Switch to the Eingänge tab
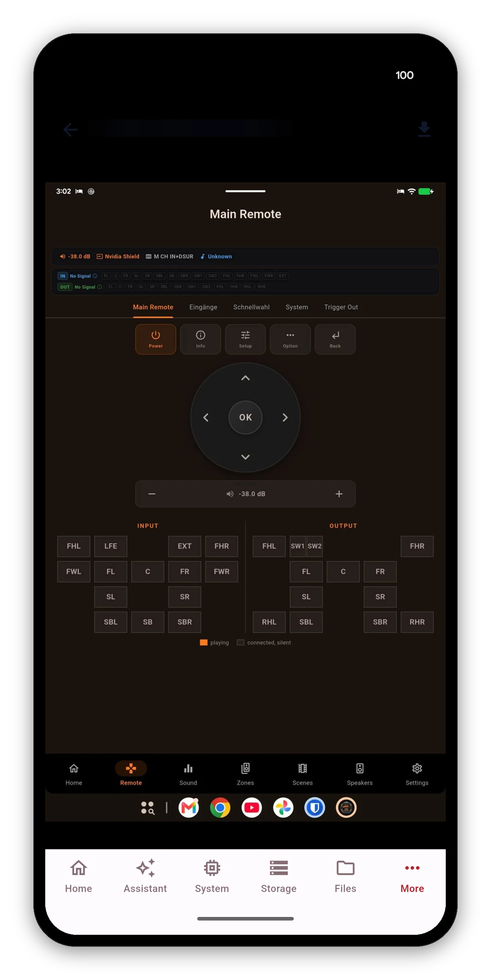This screenshot has width=491, height=980. (x=203, y=307)
